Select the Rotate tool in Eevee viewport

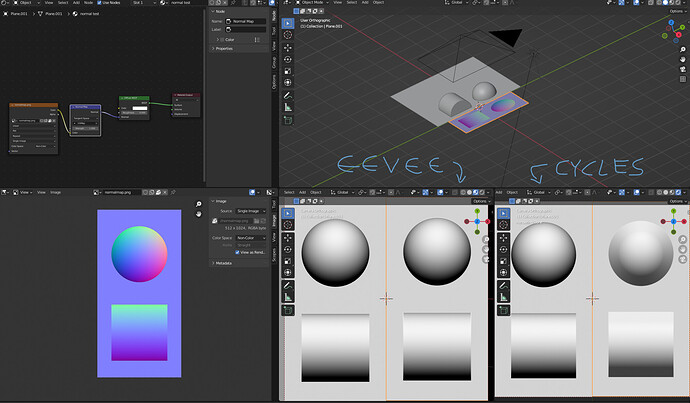pyautogui.click(x=288, y=249)
